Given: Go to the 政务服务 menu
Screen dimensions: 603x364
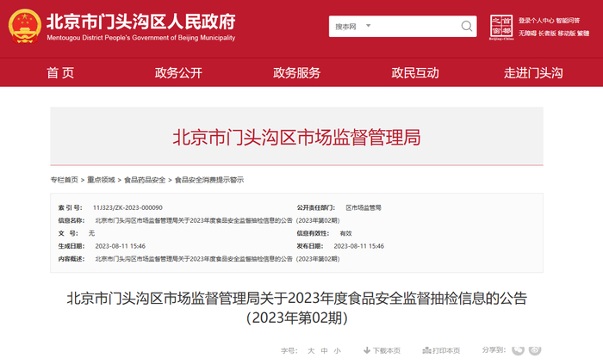Looking at the screenshot, I should point(296,72).
